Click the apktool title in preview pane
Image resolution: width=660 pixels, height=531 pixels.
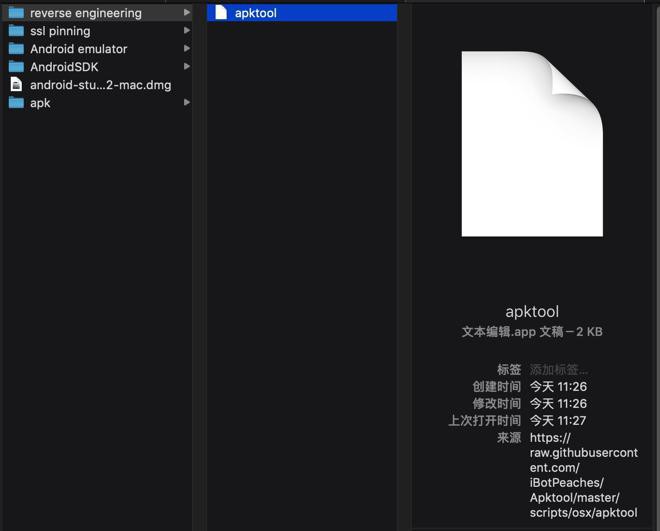(x=532, y=312)
